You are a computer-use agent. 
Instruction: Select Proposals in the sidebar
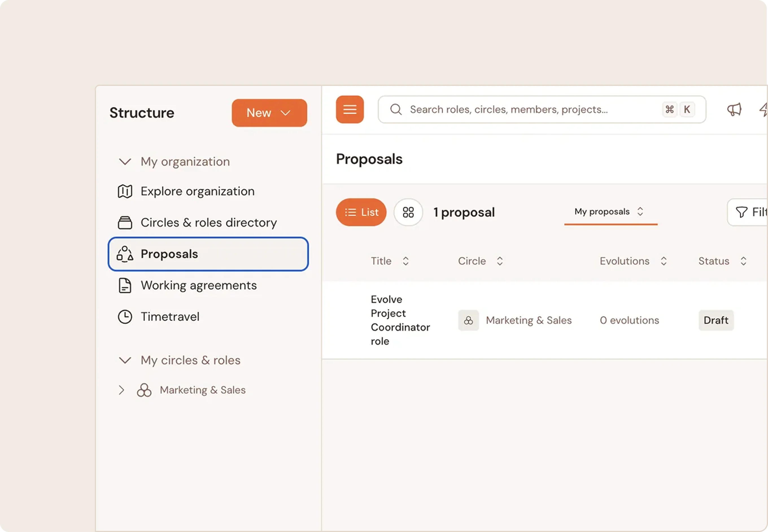tap(208, 254)
